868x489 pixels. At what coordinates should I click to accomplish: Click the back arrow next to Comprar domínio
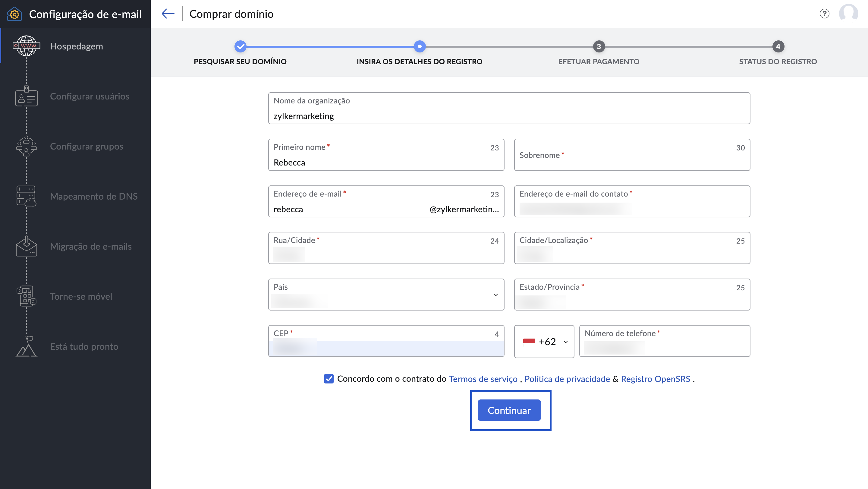pyautogui.click(x=168, y=14)
